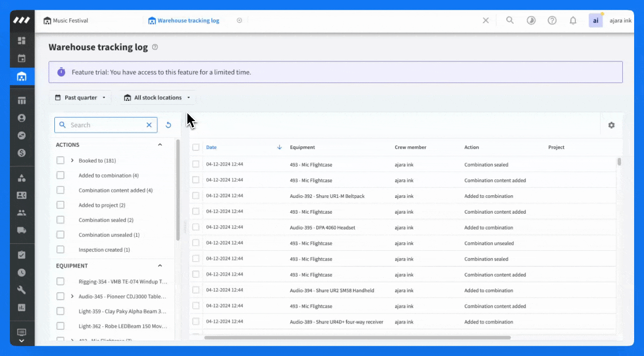
Task: Click the ajara ink username label
Action: tap(620, 21)
